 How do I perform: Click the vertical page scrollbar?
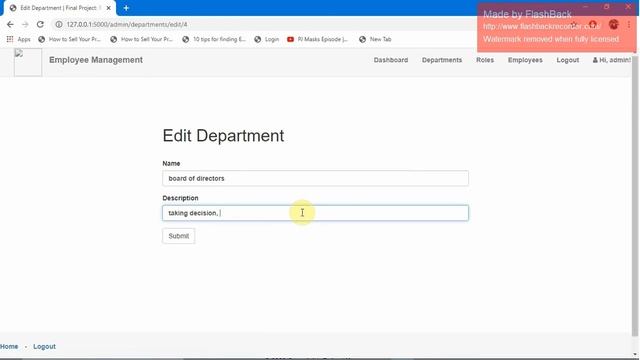coord(635,196)
